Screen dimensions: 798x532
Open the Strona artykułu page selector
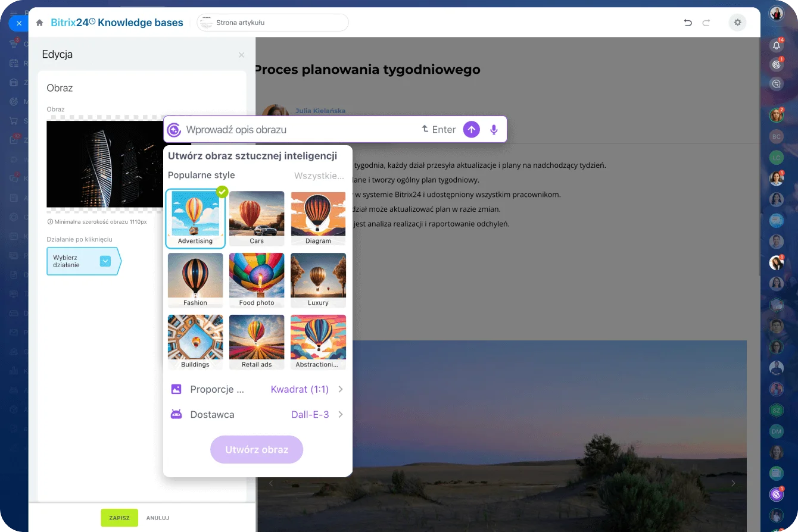point(273,23)
